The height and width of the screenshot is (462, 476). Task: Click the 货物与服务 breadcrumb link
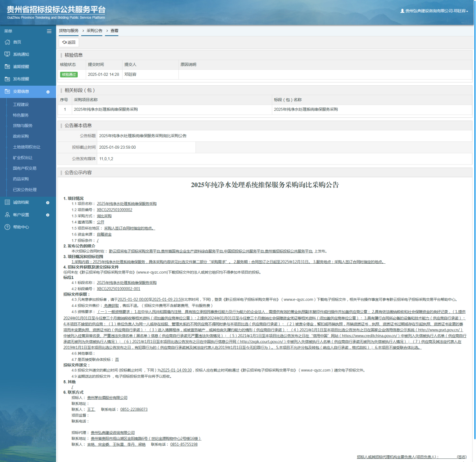coord(69,31)
